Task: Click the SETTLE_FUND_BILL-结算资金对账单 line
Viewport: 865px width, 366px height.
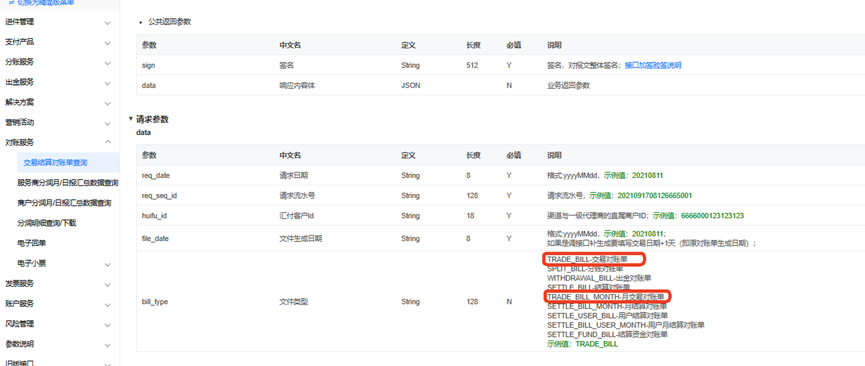Action: pos(607,335)
